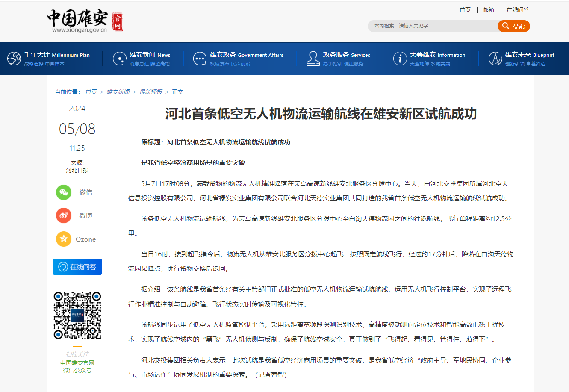569x392 pixels.
Task: Click the WeChat QR code image
Action: point(77,315)
